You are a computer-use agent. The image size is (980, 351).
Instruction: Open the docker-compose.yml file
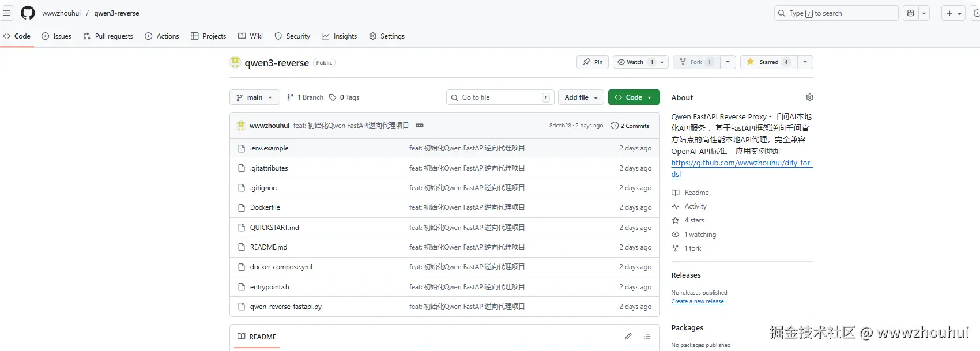[281, 267]
